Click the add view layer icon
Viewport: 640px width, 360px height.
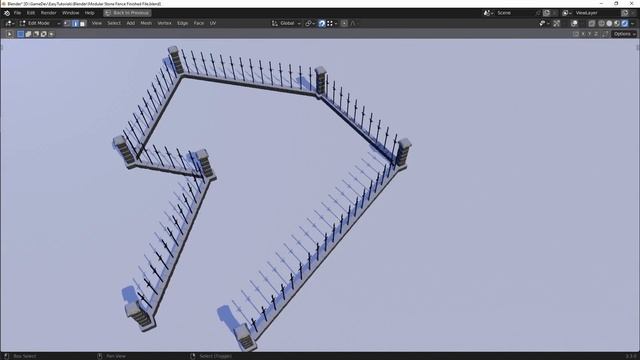625,13
